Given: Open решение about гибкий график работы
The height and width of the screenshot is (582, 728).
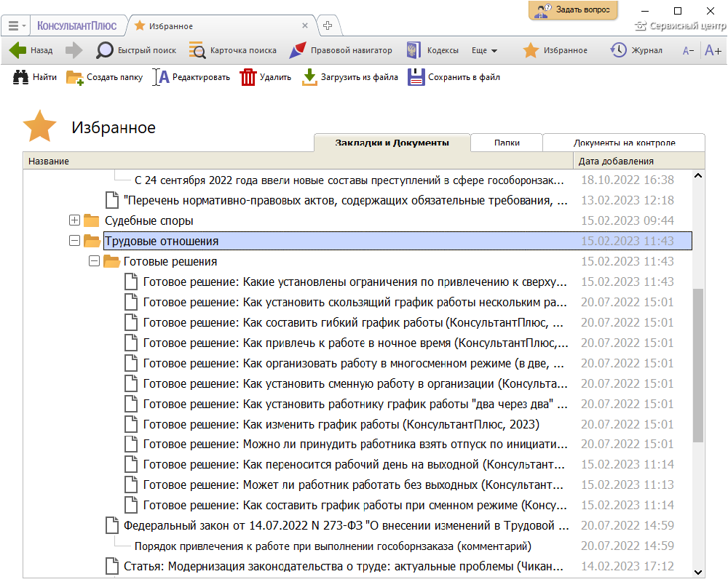Looking at the screenshot, I should (x=353, y=323).
